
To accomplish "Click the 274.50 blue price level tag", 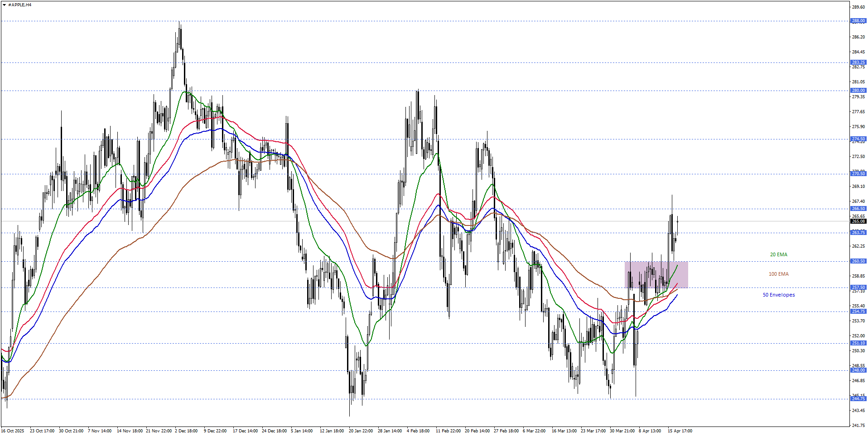I will 858,139.
